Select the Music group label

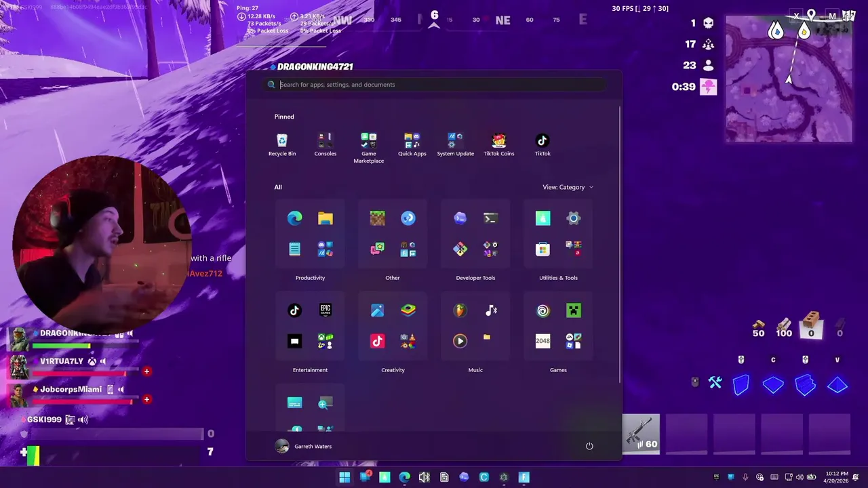475,370
